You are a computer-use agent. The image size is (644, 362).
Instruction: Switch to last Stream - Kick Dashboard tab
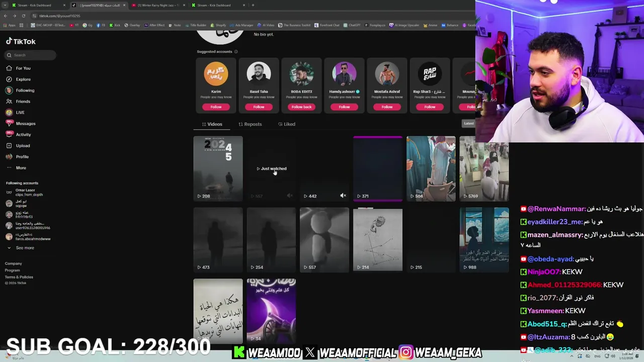(218, 5)
